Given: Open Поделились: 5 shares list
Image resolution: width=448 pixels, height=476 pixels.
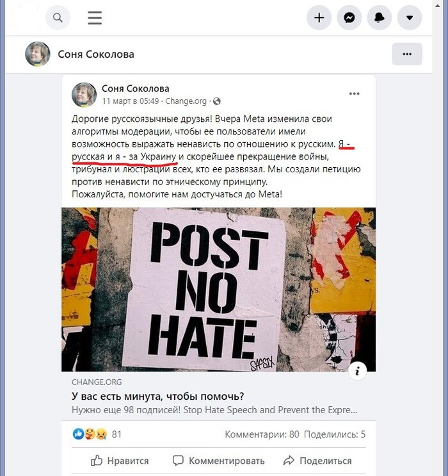Looking at the screenshot, I should click(335, 434).
